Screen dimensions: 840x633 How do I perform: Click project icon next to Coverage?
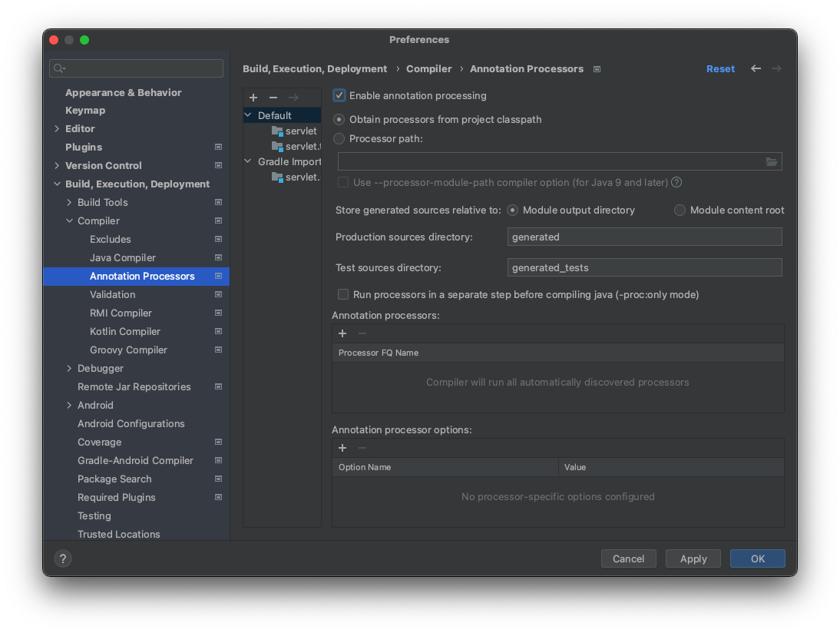219,442
